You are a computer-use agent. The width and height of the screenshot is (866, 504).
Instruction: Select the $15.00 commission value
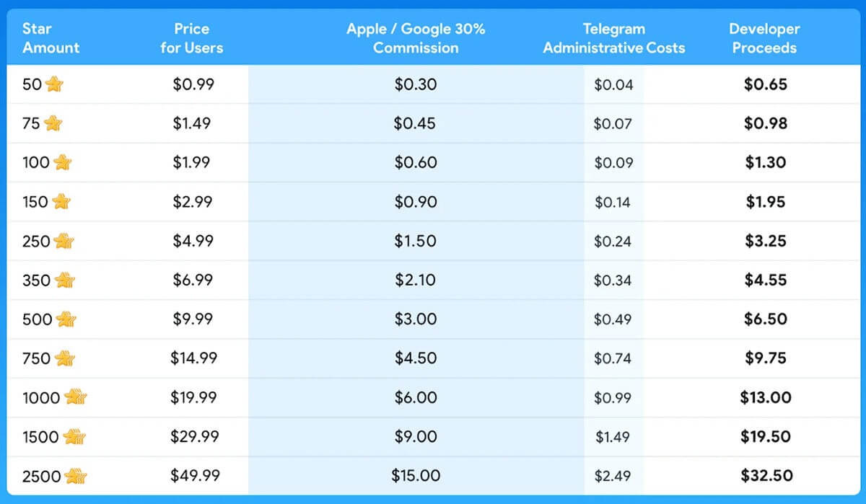[416, 476]
